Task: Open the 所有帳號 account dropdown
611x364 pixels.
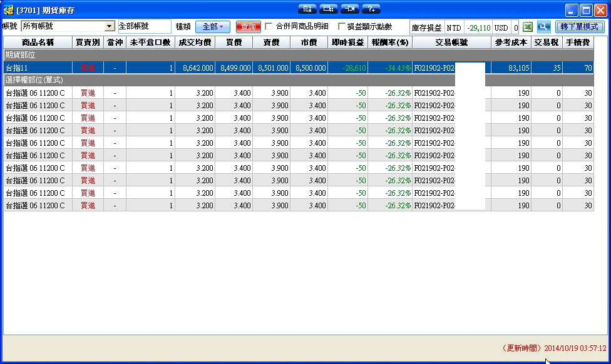Action: 110,26
